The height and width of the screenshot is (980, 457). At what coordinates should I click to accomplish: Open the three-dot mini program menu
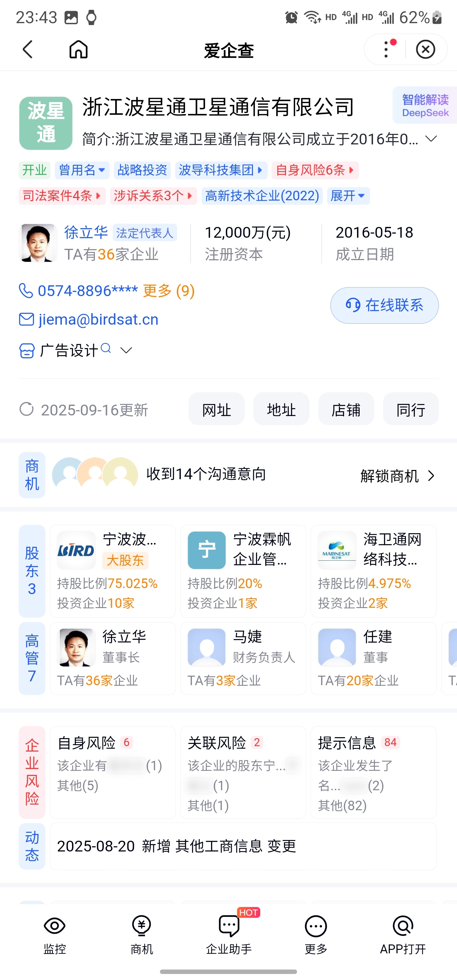click(386, 50)
